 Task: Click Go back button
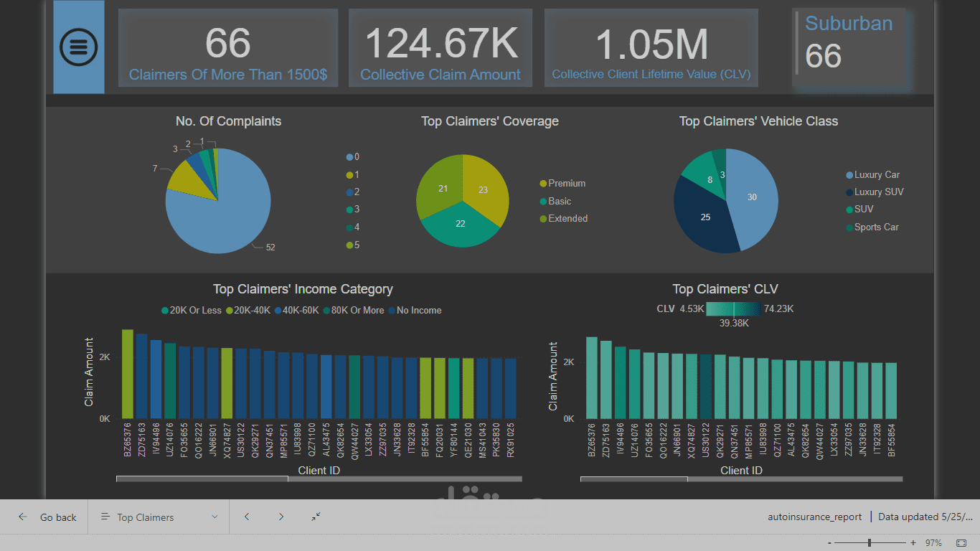coord(48,517)
